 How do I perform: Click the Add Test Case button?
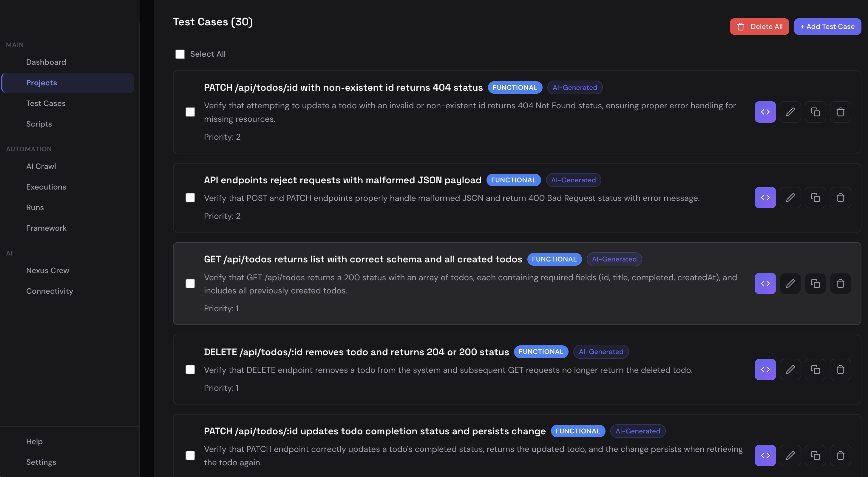point(827,26)
